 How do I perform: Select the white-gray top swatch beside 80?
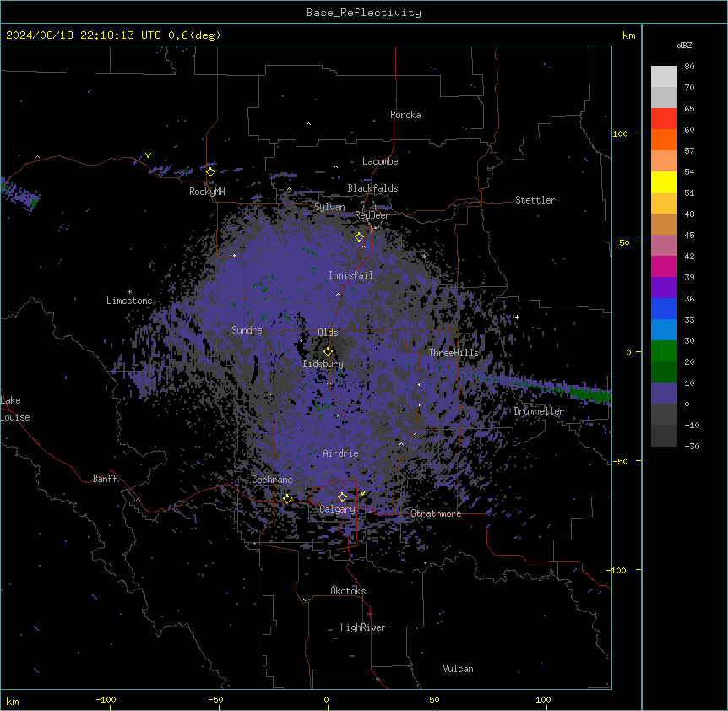click(x=664, y=77)
